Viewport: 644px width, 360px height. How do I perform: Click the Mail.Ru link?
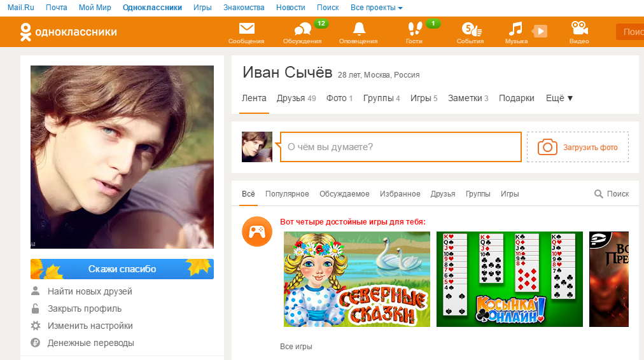(x=21, y=8)
